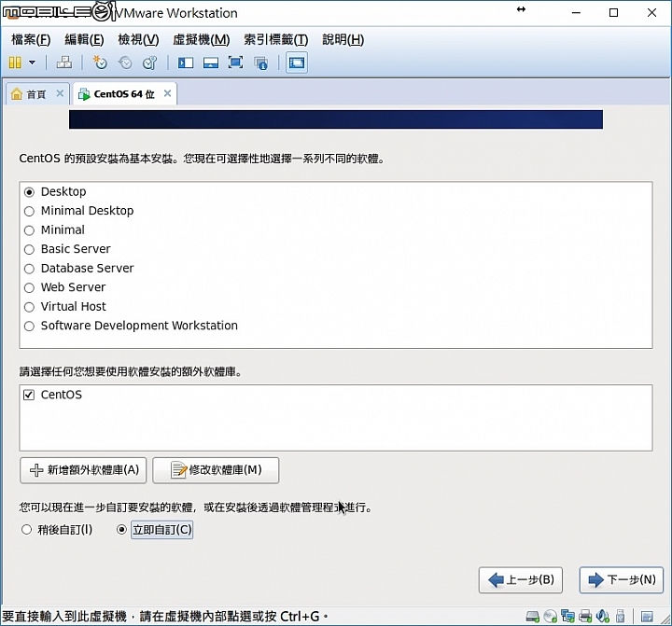Open the 檢視(V) menu
Screen dimensions: 672x626
point(138,40)
